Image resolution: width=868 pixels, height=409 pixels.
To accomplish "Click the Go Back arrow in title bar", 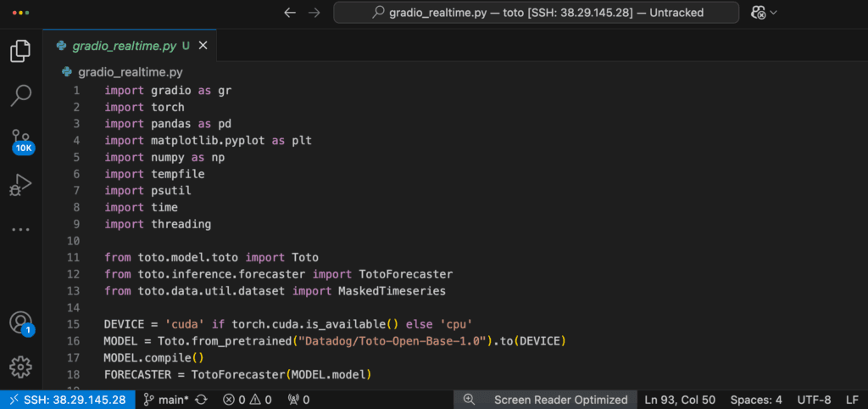I will click(x=290, y=13).
